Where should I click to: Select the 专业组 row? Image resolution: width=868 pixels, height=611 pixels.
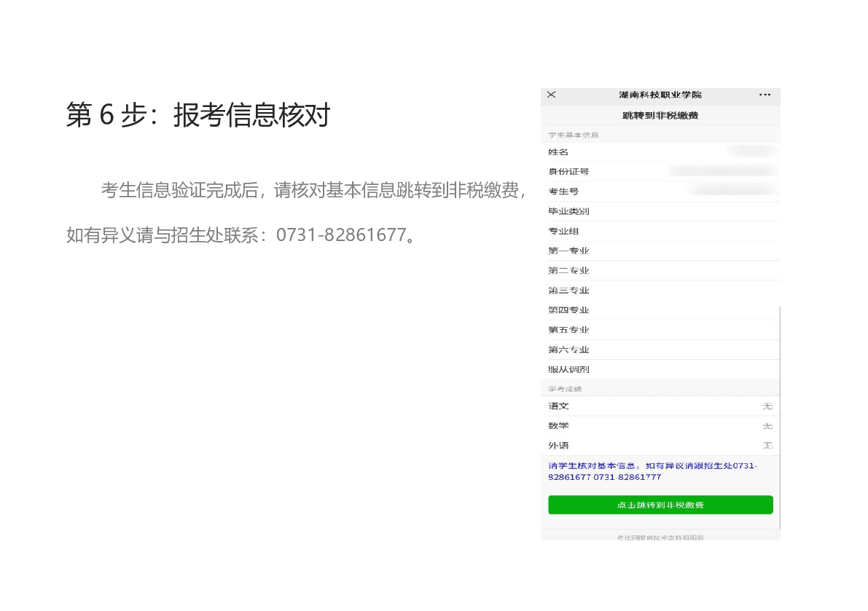660,232
